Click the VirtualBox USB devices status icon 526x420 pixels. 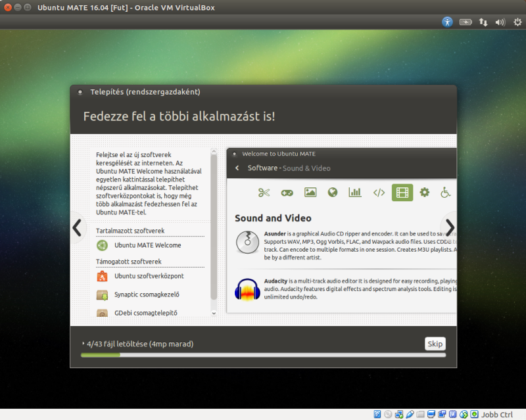pyautogui.click(x=410, y=414)
